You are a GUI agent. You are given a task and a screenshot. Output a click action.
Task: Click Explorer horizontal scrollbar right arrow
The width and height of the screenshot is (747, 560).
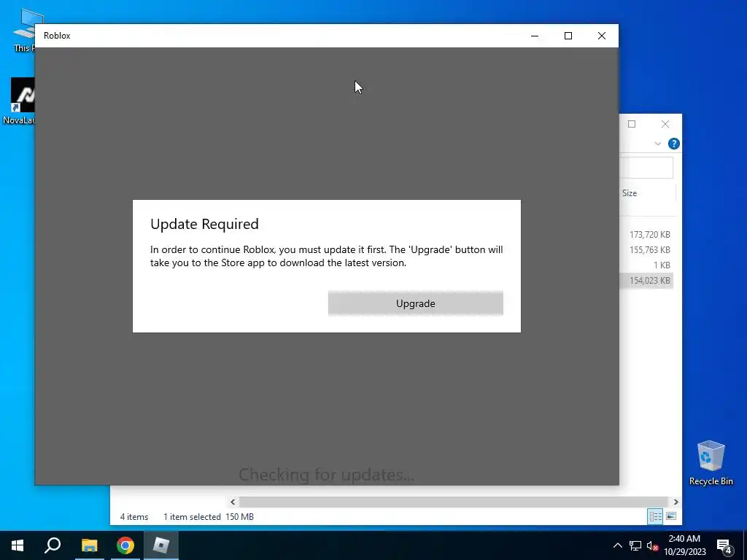676,502
